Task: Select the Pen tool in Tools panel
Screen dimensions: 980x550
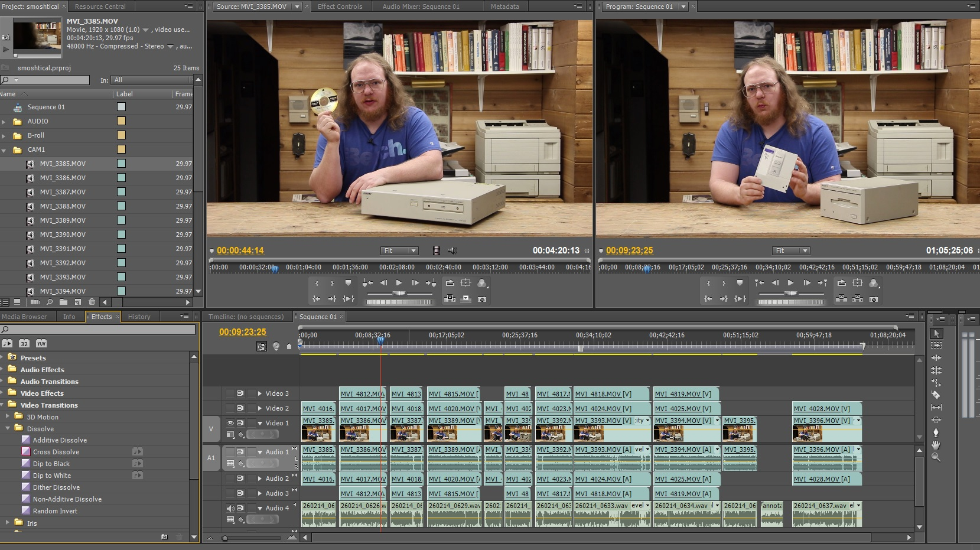Action: point(936,432)
